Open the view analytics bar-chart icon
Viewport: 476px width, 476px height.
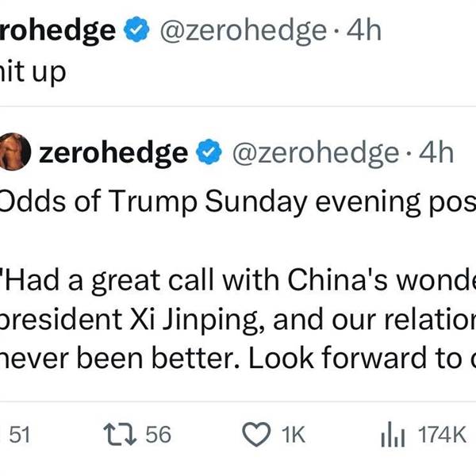[393, 434]
